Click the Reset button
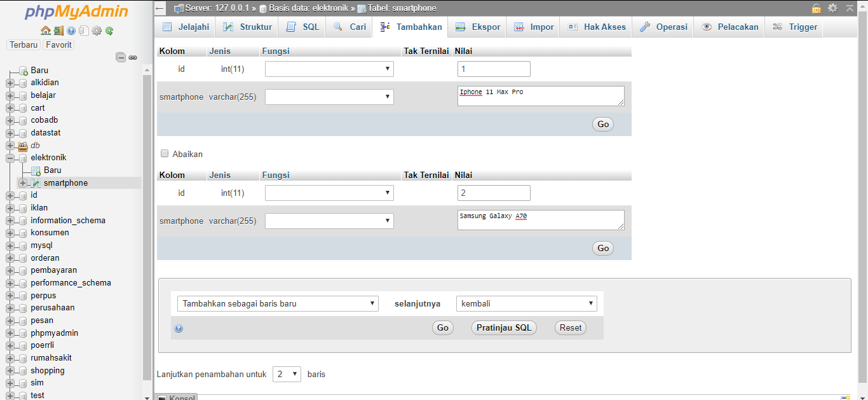The height and width of the screenshot is (400, 868). click(571, 328)
